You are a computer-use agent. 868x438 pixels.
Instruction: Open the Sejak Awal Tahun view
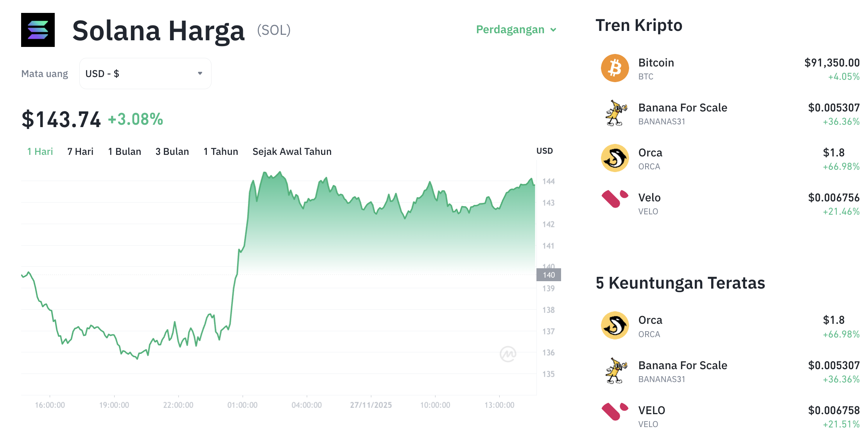(x=292, y=151)
